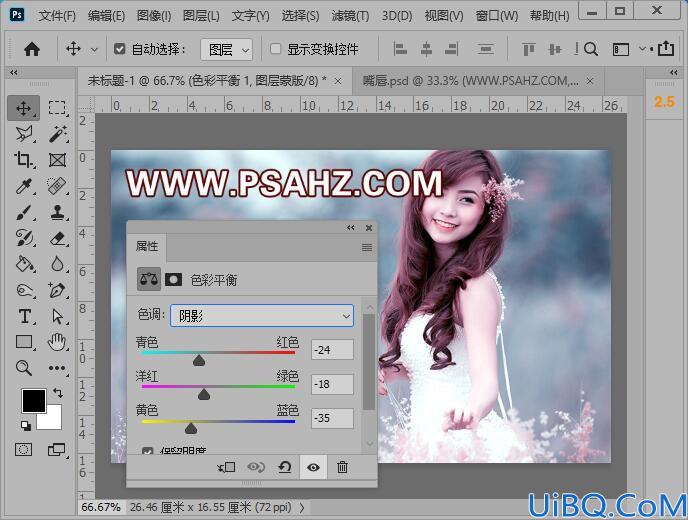Click the Magenta-Green value field -18
The width and height of the screenshot is (688, 520).
pos(332,384)
